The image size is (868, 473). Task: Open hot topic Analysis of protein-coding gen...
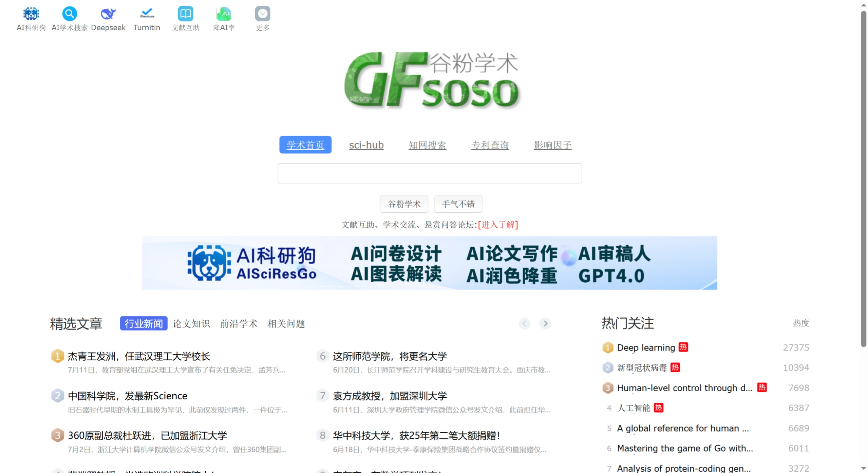[684, 468]
